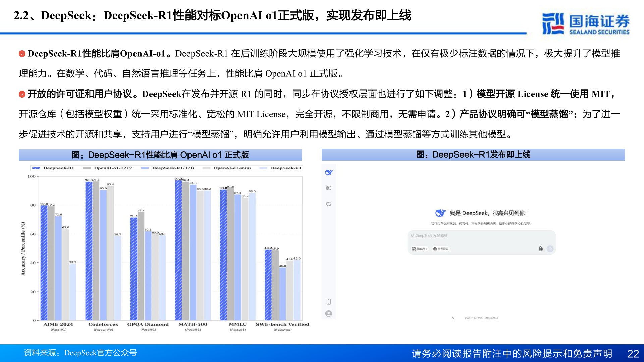Toggle the 联网搜索 web search option
Screen dimensions: 644x362
point(441,249)
